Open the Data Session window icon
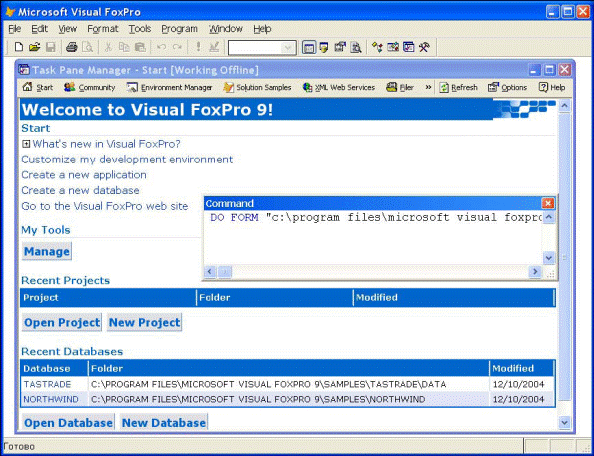Viewport: 594px width, 456px height. coord(324,48)
